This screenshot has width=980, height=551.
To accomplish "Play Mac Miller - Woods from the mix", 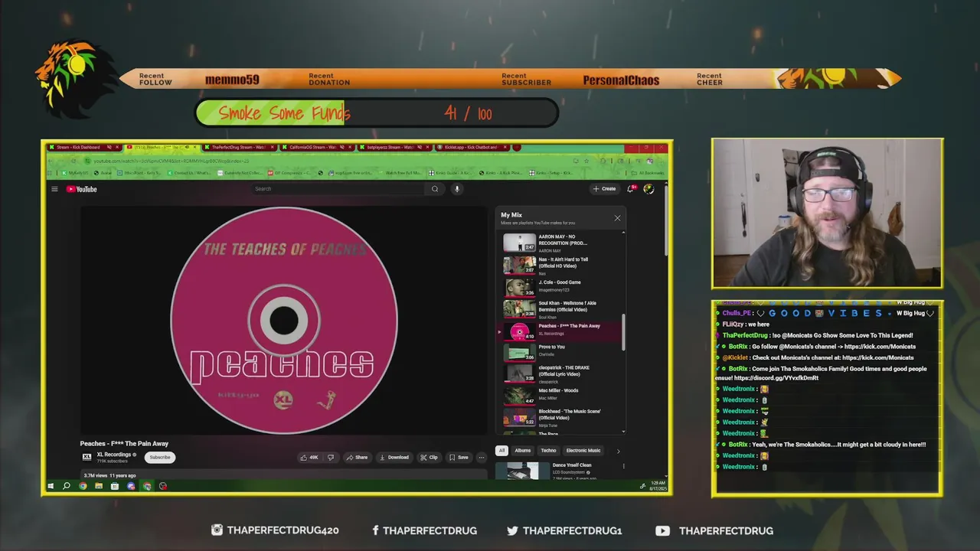I will 559,396.
